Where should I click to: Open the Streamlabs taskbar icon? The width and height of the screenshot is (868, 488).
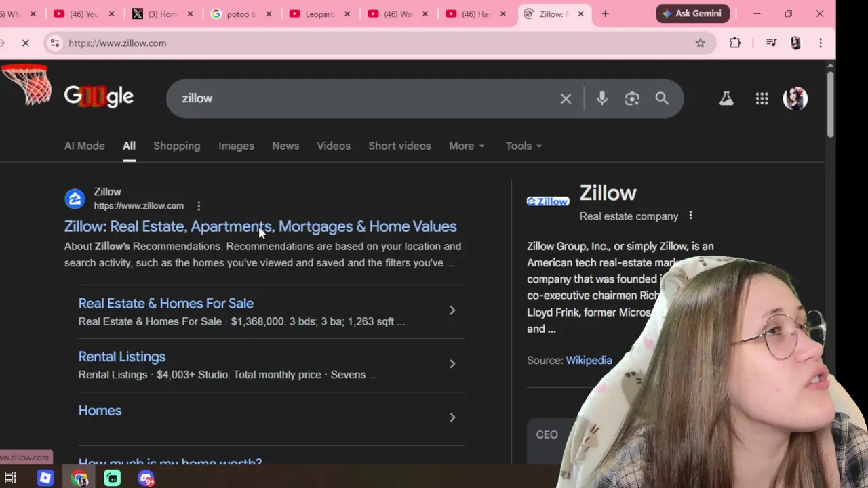(113, 479)
